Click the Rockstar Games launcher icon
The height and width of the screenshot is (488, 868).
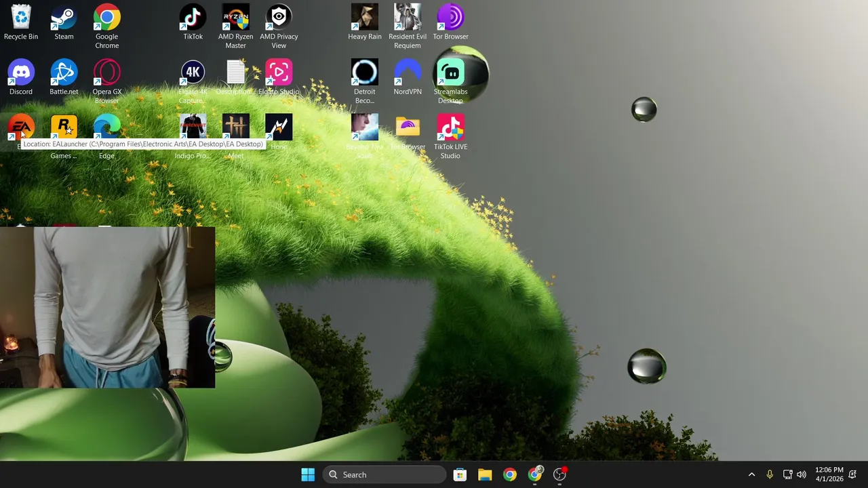(64, 136)
